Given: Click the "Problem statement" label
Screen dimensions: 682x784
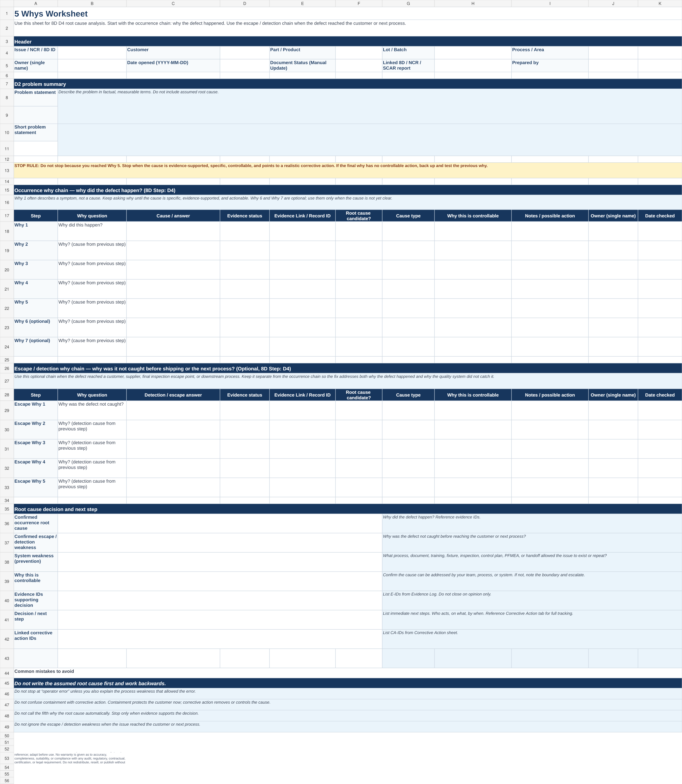Looking at the screenshot, I should click(36, 97).
